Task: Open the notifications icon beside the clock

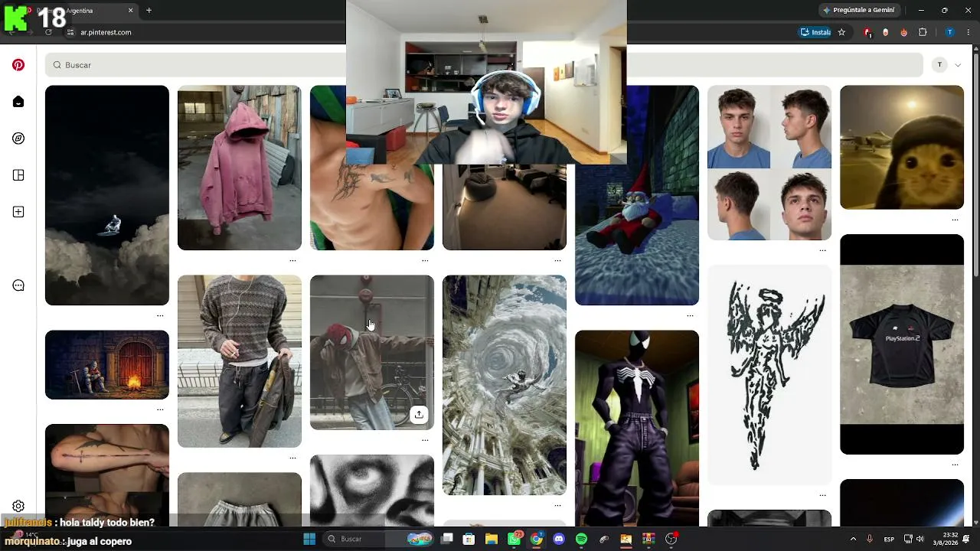Action: (966, 539)
